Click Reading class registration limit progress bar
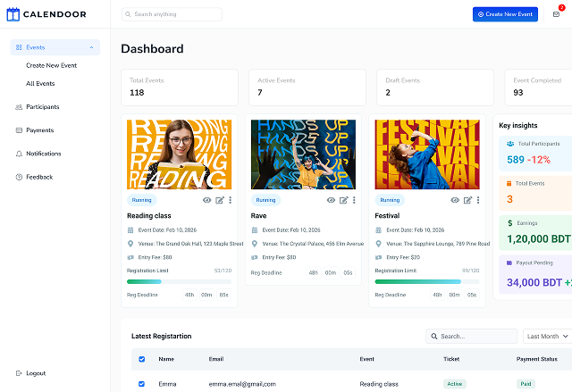The width and height of the screenshot is (572, 392). 179,281
